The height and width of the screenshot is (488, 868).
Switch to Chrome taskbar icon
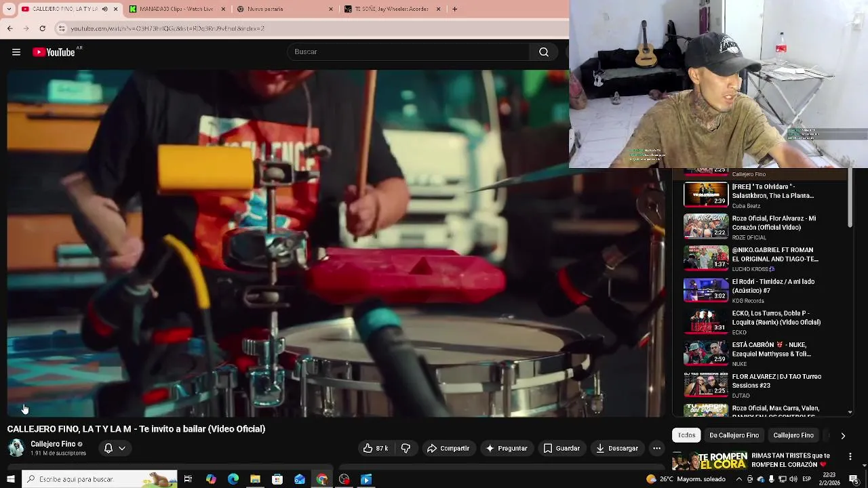pyautogui.click(x=321, y=479)
